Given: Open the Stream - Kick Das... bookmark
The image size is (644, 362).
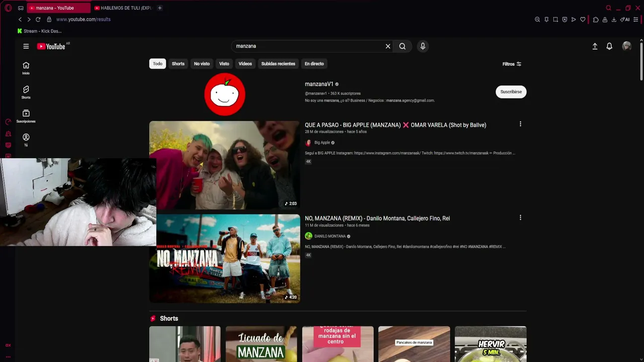Looking at the screenshot, I should coord(39,31).
